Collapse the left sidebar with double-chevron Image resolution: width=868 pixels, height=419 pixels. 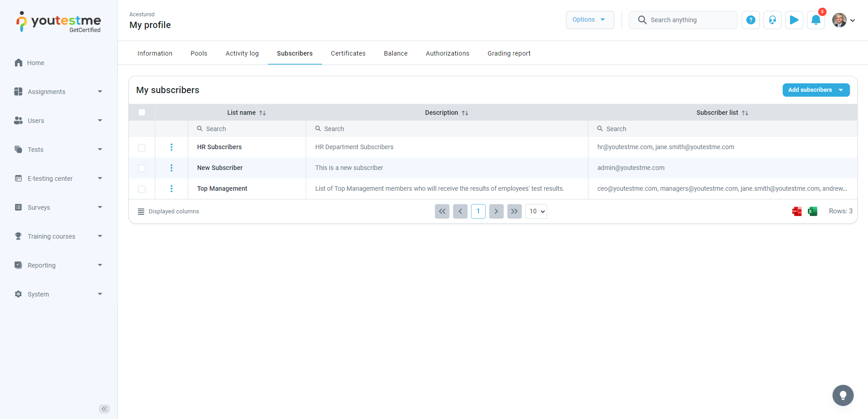click(x=104, y=409)
